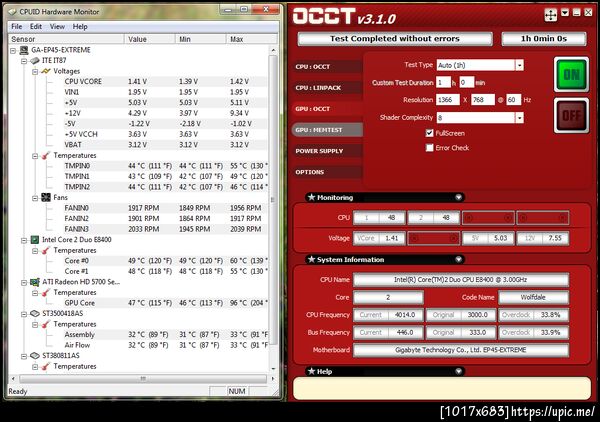Click the CPUID Hardware Monitor title icon
The height and width of the screenshot is (422, 600).
tap(13, 12)
